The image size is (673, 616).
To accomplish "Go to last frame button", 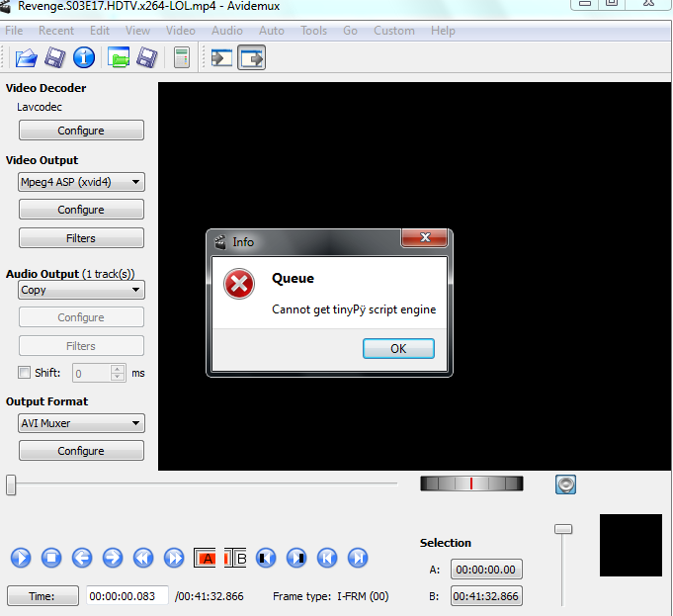I will [x=358, y=558].
